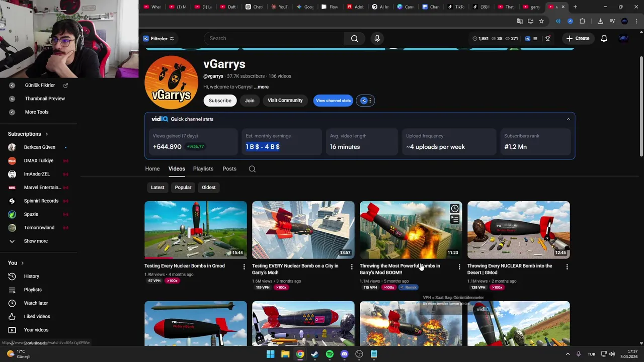
Task: Open browser downloads icon
Action: [600, 21]
